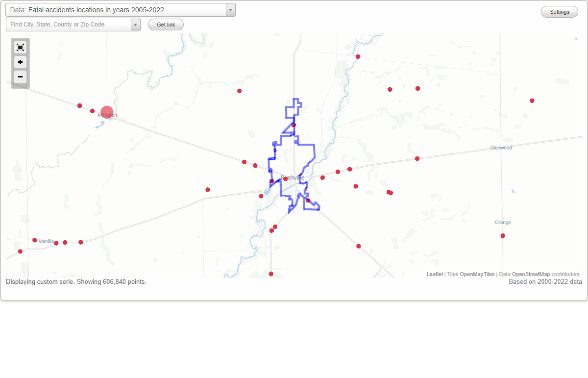588x378 pixels.
Task: Select the red accident marker near Glenwood
Action: (x=417, y=158)
